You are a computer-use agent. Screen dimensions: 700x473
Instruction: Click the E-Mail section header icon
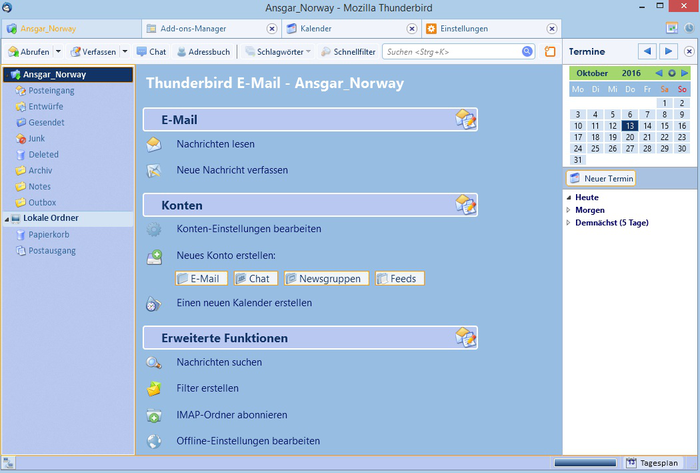[466, 120]
